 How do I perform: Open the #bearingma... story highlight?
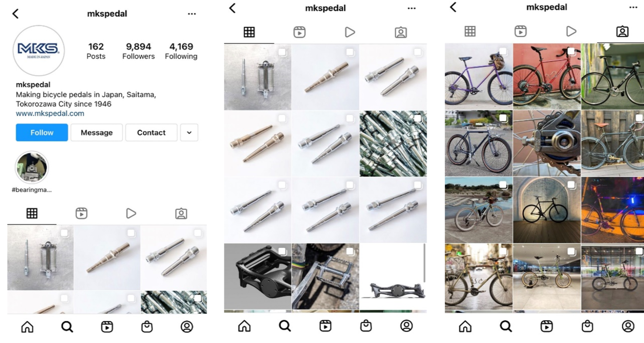(x=32, y=168)
